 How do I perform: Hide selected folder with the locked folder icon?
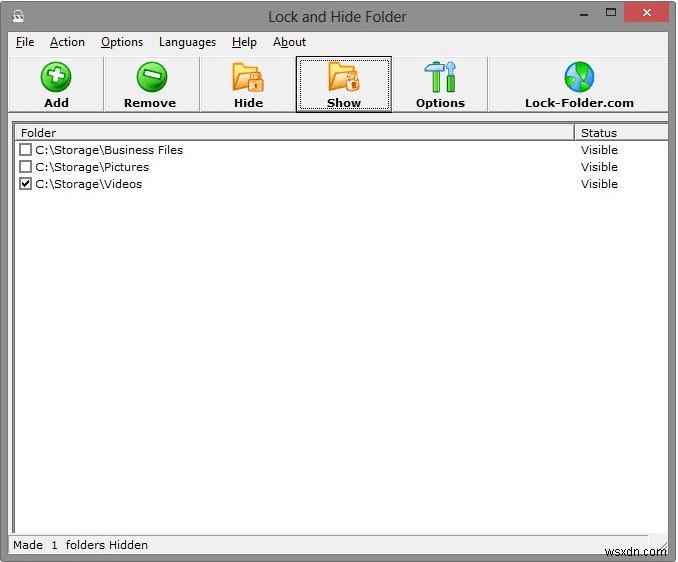point(248,77)
